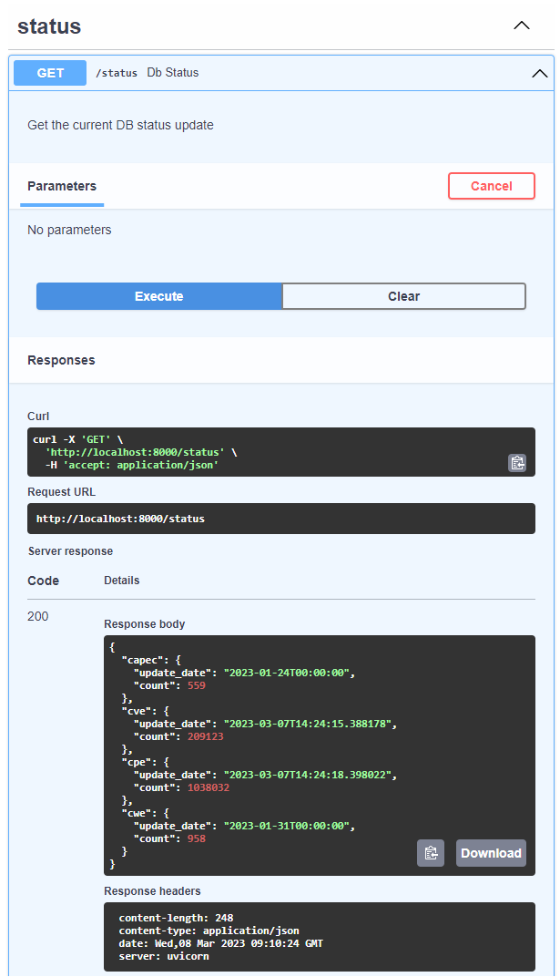Click the blue GET method badge
This screenshot has width=560, height=977.
pyautogui.click(x=49, y=73)
